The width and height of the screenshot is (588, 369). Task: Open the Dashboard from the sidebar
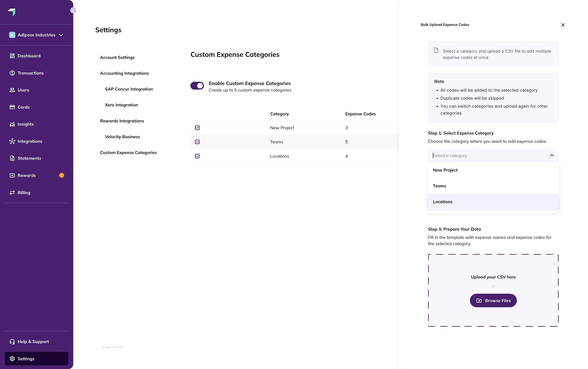pos(12,56)
